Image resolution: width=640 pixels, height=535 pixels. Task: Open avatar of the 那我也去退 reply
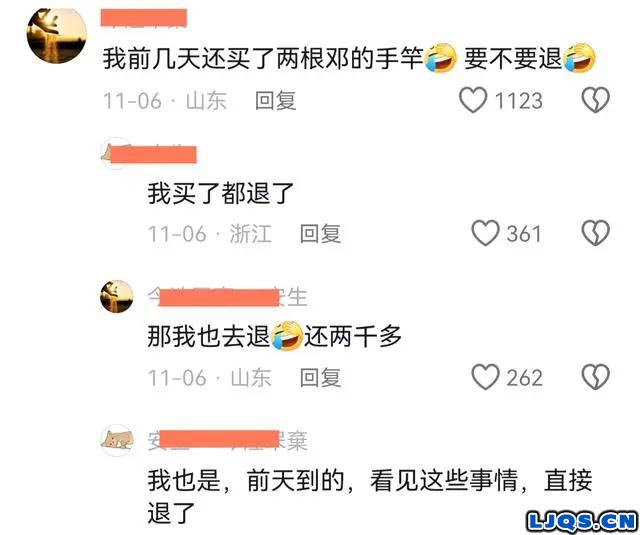(x=117, y=297)
